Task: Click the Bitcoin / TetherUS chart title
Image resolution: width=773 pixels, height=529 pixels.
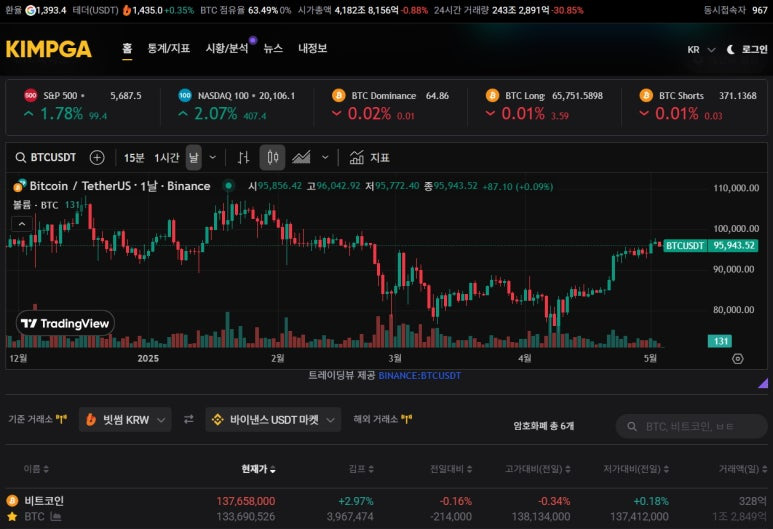Action: [x=120, y=186]
